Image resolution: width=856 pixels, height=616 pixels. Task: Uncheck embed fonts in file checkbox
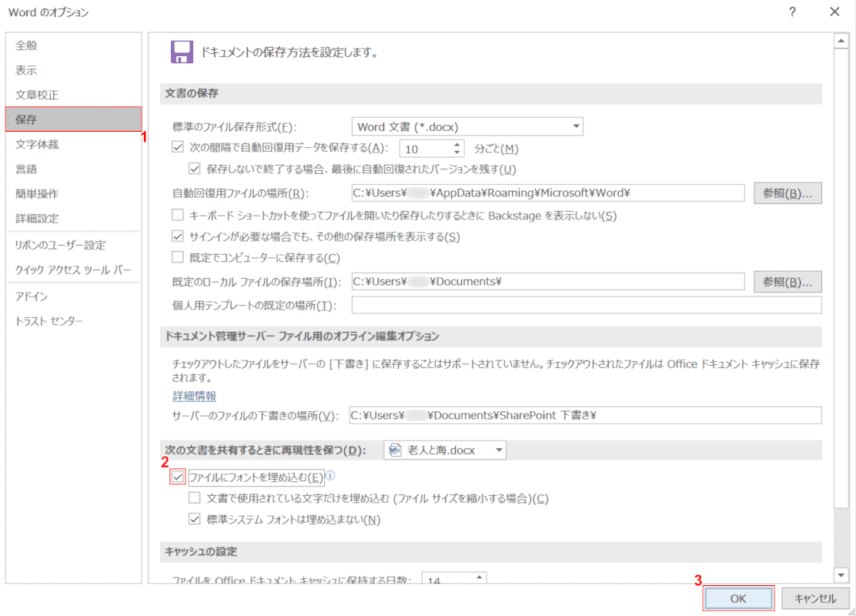pos(177,477)
